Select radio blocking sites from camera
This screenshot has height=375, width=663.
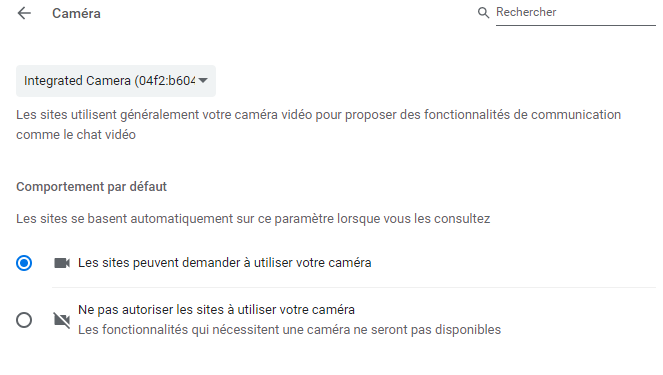click(x=24, y=320)
